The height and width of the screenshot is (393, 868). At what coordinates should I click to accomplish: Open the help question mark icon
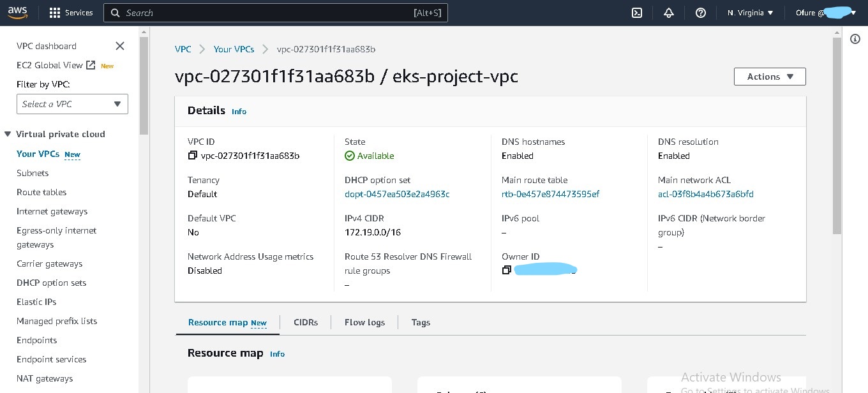[x=701, y=13]
